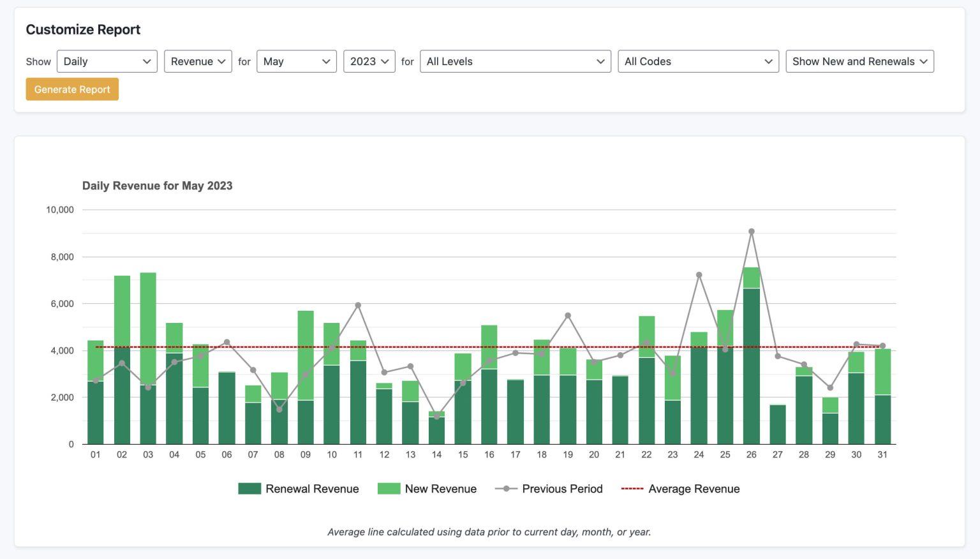
Task: Open the Daily frequency dropdown
Action: (x=106, y=61)
